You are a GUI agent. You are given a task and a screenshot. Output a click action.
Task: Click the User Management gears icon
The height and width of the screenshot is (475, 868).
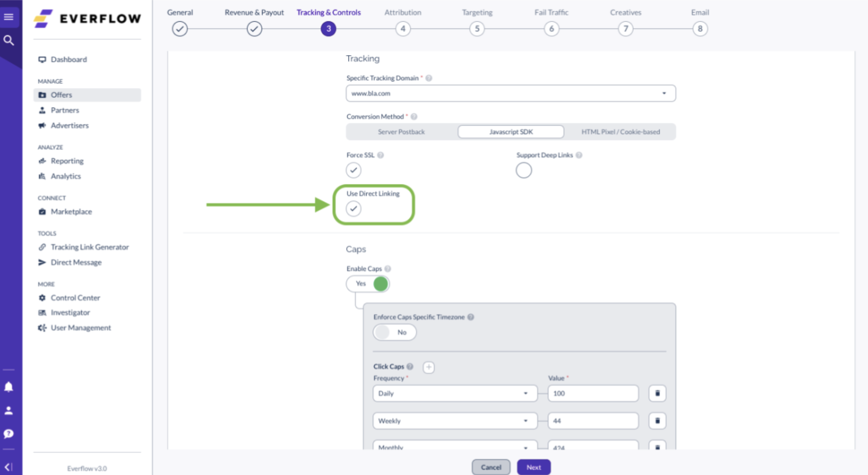coord(42,328)
